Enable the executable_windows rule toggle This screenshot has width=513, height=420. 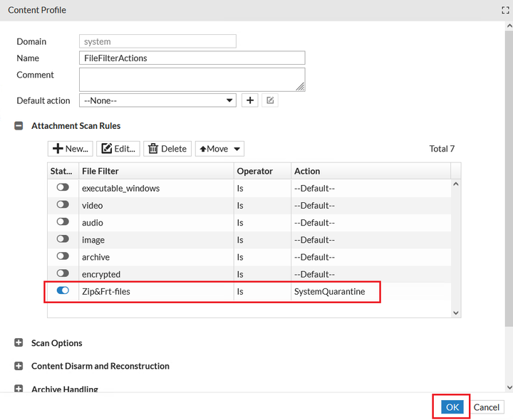pyautogui.click(x=63, y=188)
